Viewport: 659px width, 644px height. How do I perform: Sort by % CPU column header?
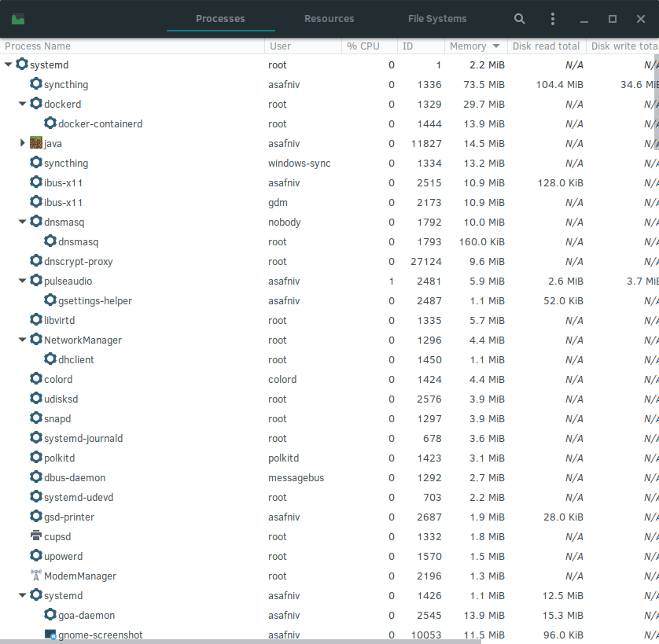370,46
